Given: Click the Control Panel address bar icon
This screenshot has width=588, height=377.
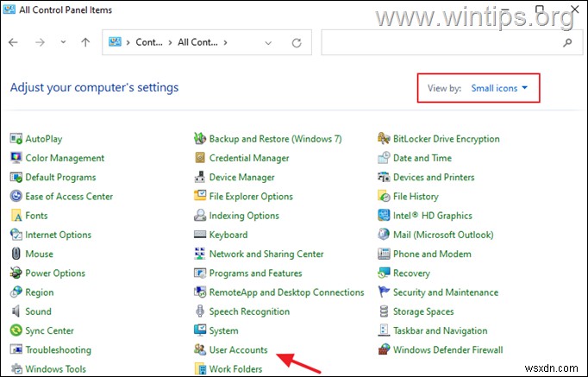Looking at the screenshot, I should coord(115,42).
